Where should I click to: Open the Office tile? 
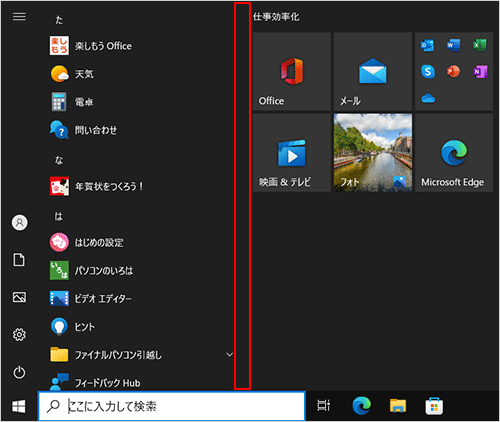point(292,71)
